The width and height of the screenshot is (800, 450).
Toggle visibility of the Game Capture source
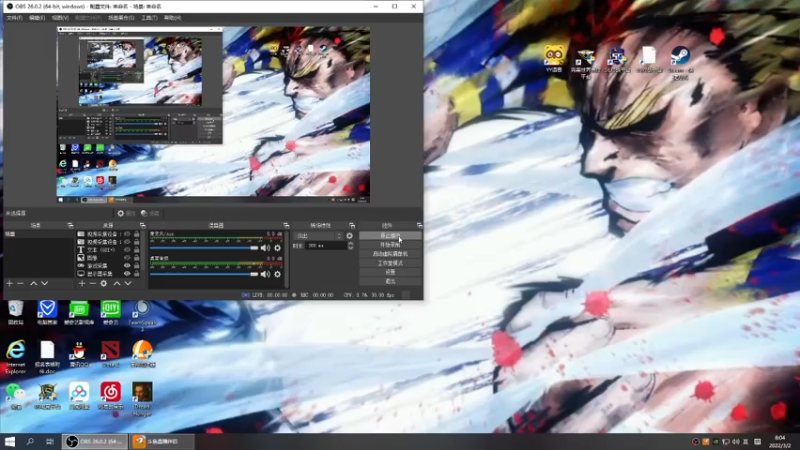127,266
